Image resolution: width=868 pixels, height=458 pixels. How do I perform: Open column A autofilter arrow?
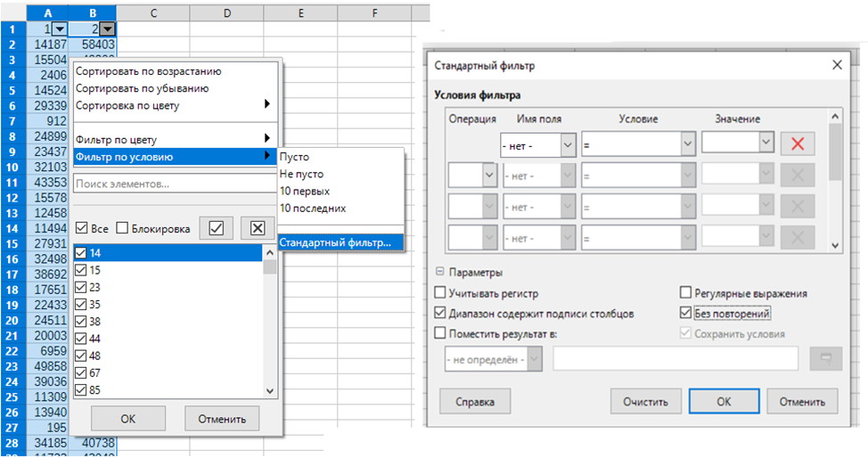point(60,29)
